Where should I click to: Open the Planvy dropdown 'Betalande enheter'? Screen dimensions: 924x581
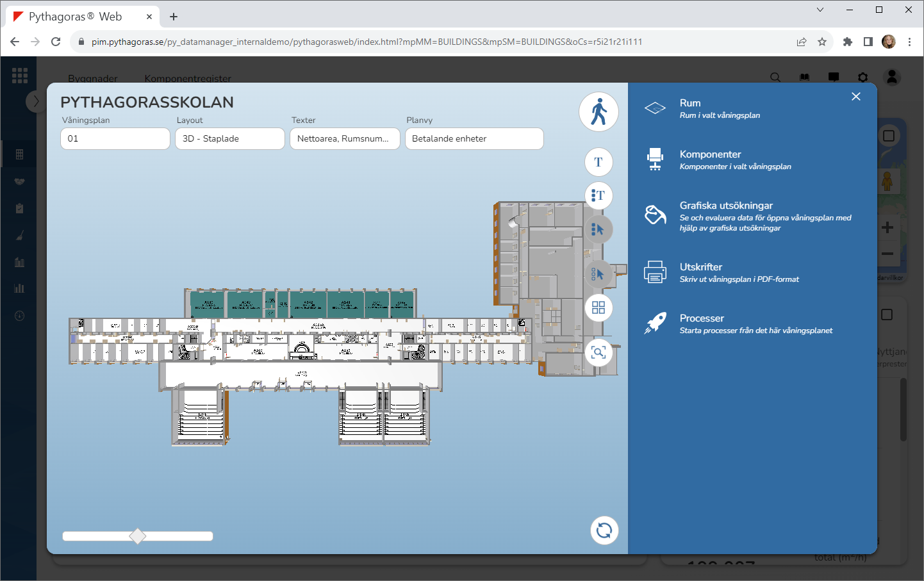pos(474,138)
